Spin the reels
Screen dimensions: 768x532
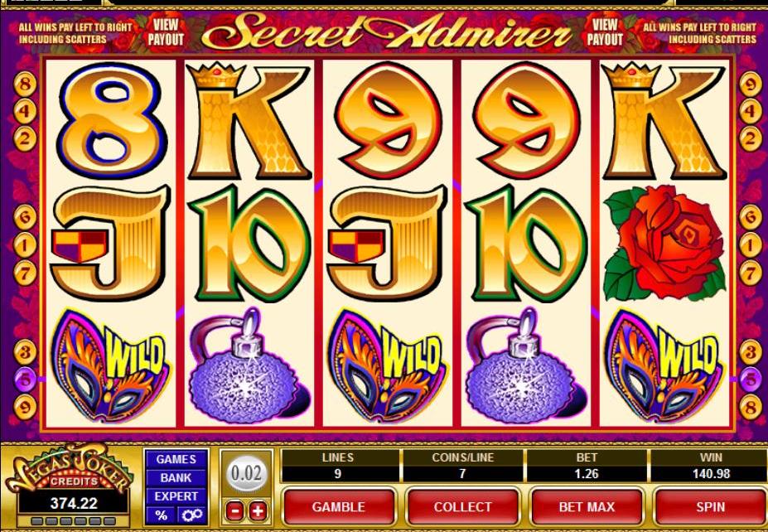[710, 506]
